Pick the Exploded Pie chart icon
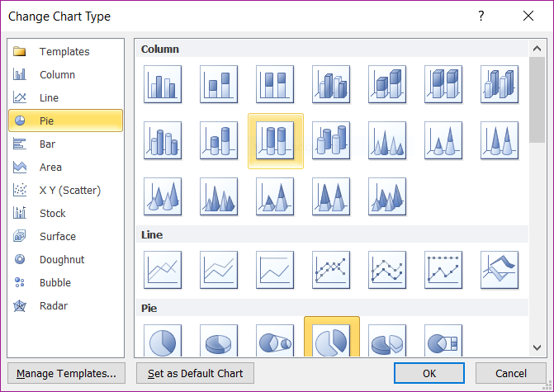Image resolution: width=554 pixels, height=392 pixels. (331, 341)
